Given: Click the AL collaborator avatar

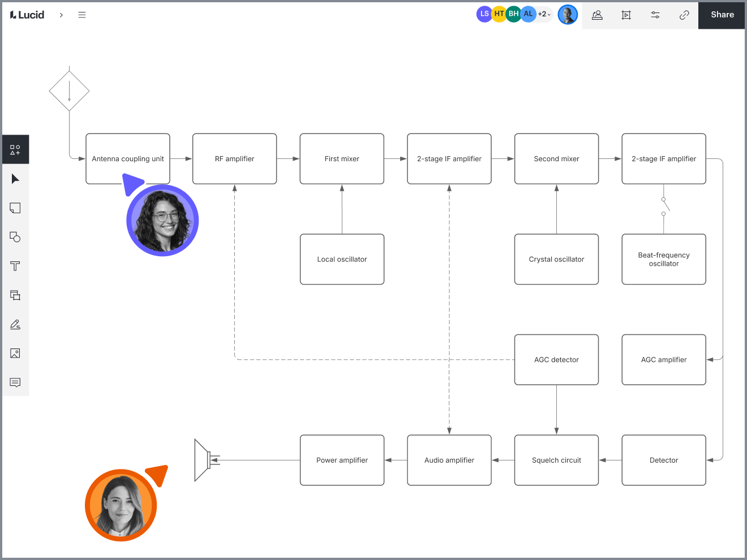Looking at the screenshot, I should 529,14.
